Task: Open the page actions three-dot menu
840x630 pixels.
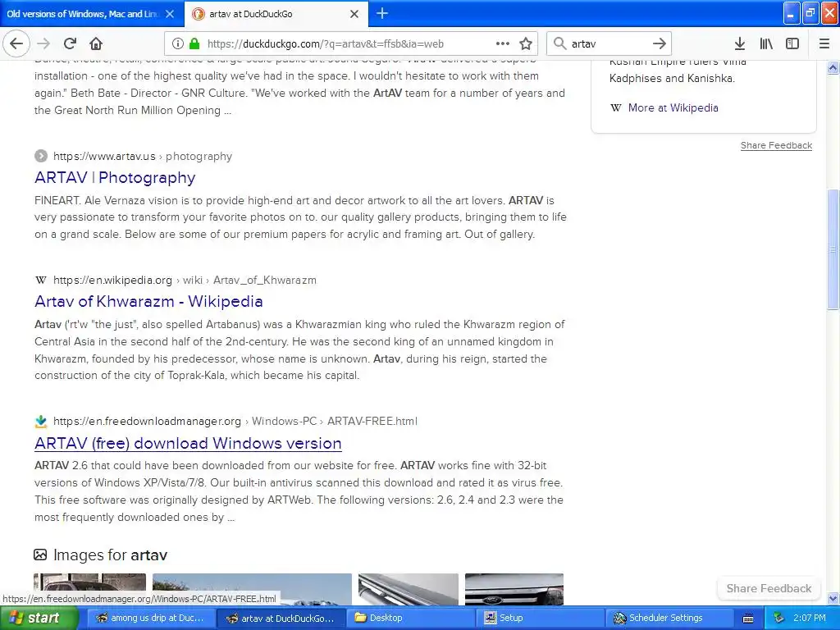Action: [x=503, y=43]
